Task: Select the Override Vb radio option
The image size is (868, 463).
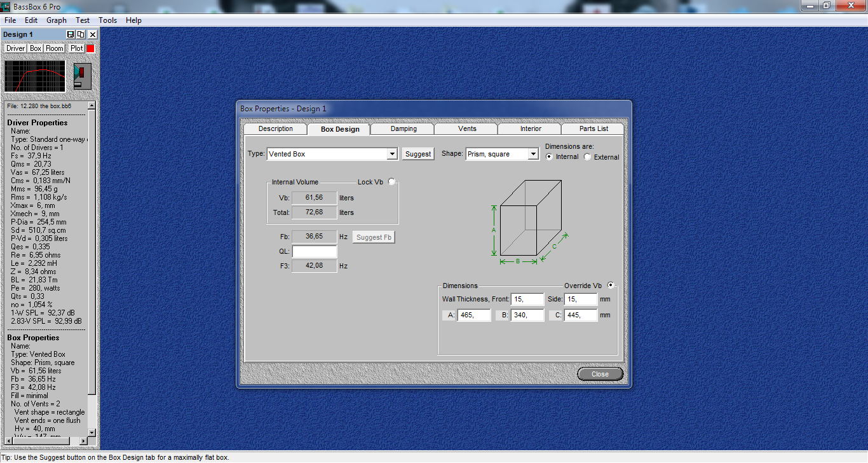Action: pyautogui.click(x=611, y=285)
